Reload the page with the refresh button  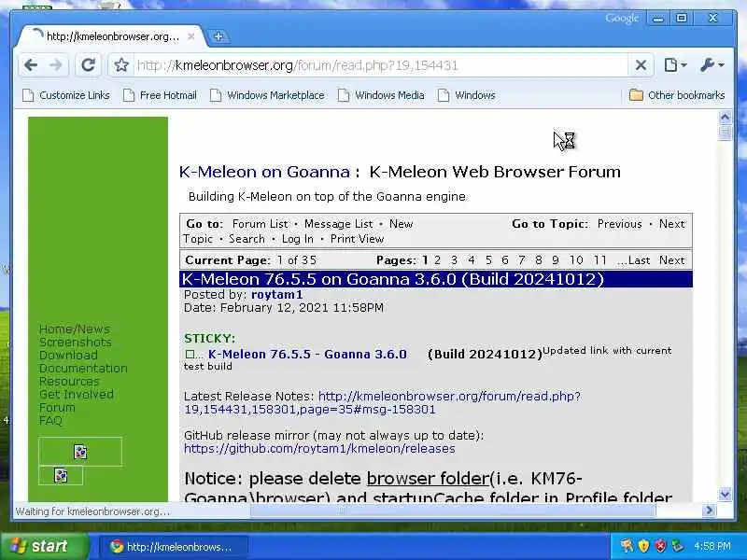[x=88, y=64]
